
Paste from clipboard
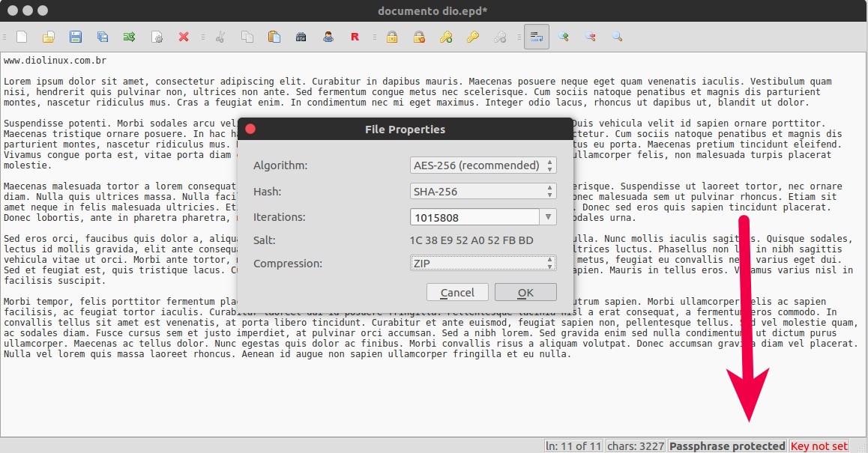[x=274, y=36]
